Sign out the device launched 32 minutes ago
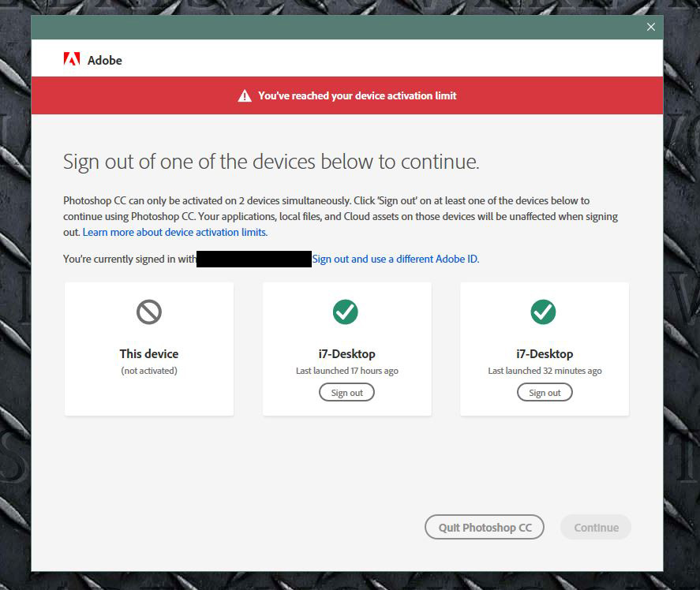The width and height of the screenshot is (700, 590). (x=545, y=392)
